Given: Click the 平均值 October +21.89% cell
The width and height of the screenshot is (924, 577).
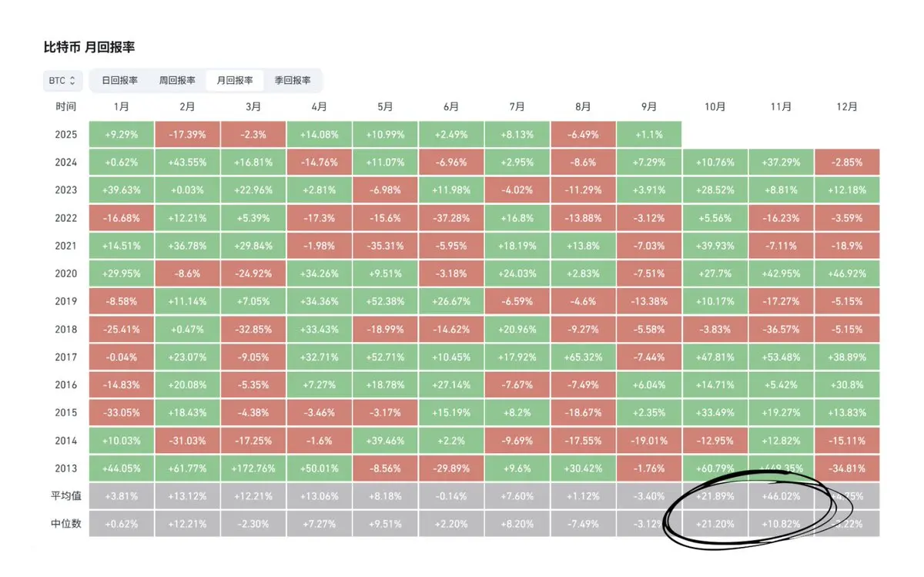Looking at the screenshot, I should click(x=715, y=496).
